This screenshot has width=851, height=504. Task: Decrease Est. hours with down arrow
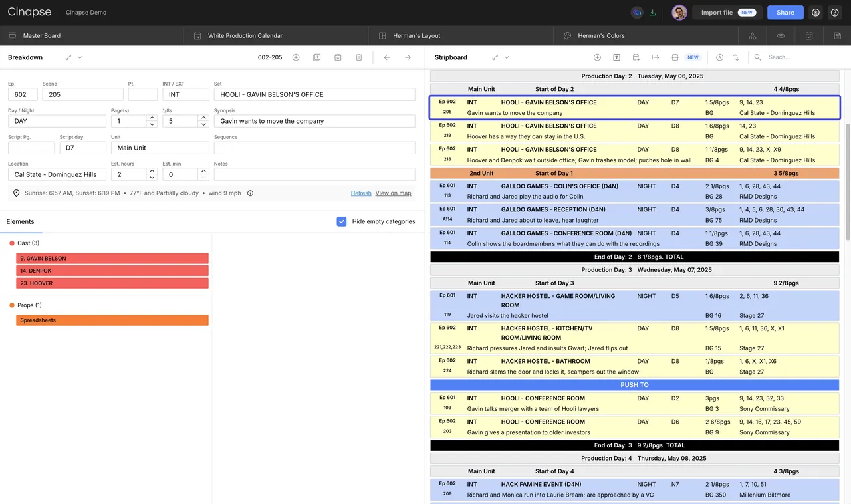[152, 178]
